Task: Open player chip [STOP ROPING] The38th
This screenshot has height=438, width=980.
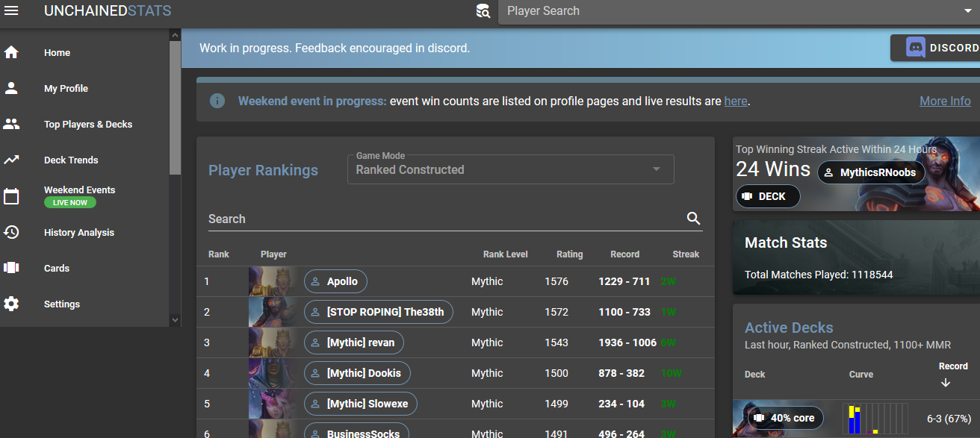Action: [x=379, y=312]
